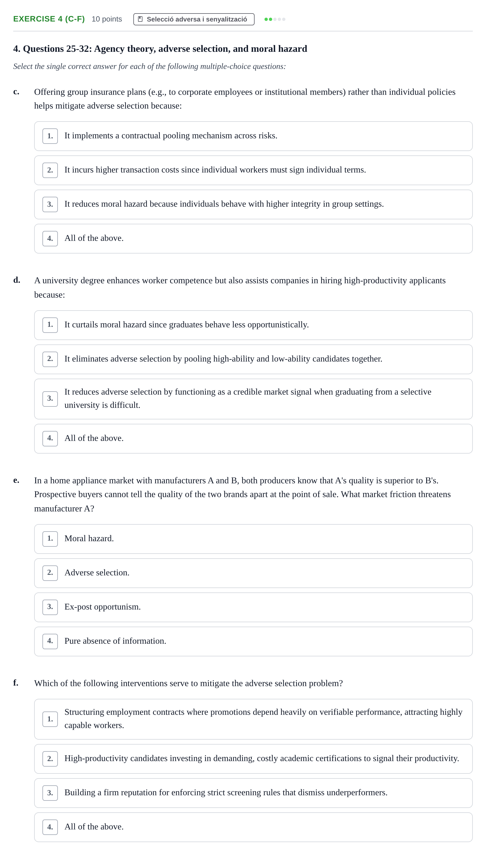Pick the 'credible market signal' answer for question d
486x868 pixels.
253,399
